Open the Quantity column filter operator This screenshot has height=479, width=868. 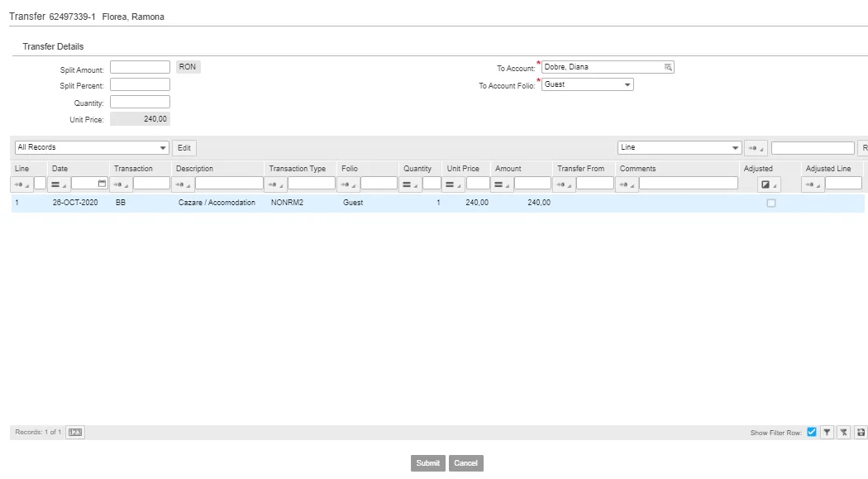(x=410, y=184)
